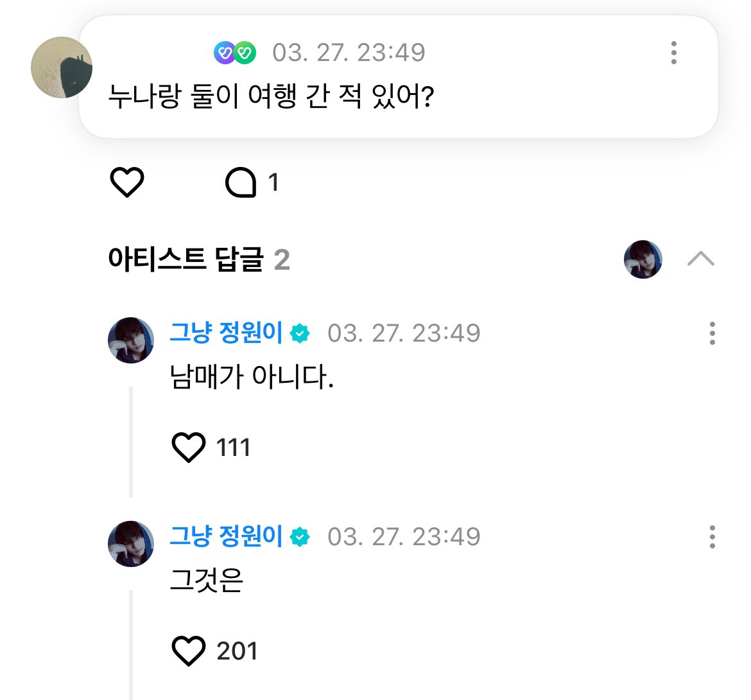Image resolution: width=751 pixels, height=700 pixels.
Task: Like the reply "그것은"
Action: tap(189, 651)
